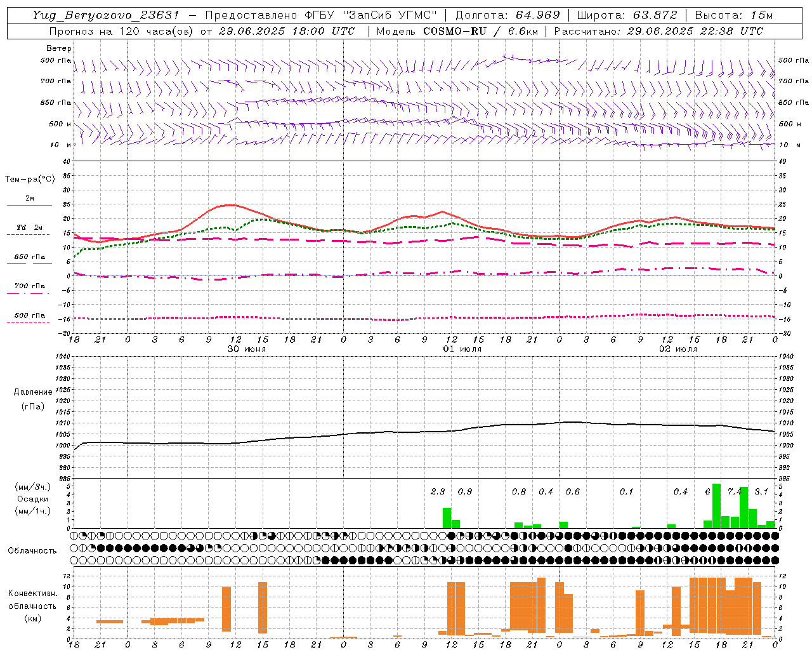
Task: Click the Облачность cloud cover label
Action: click(x=32, y=550)
